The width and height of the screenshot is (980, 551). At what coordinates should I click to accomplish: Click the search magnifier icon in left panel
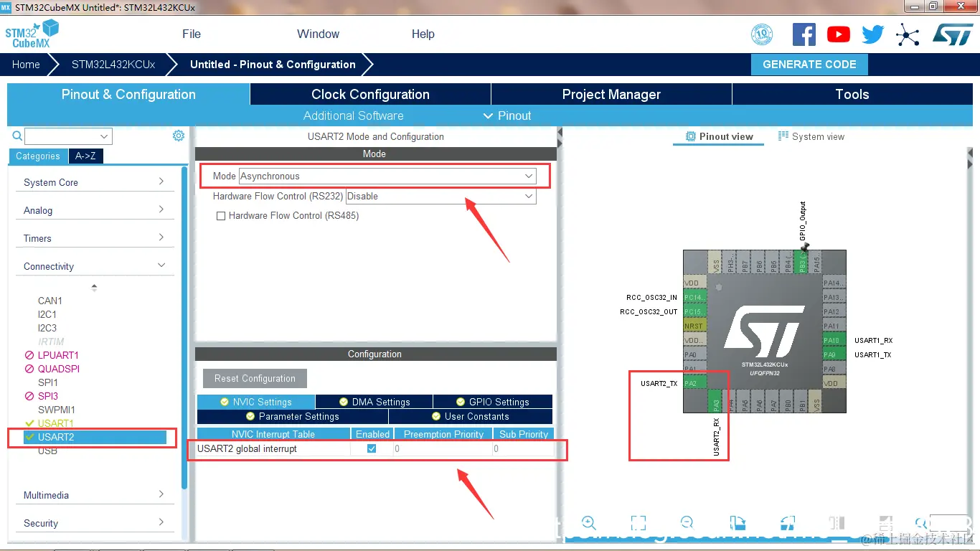click(x=17, y=136)
